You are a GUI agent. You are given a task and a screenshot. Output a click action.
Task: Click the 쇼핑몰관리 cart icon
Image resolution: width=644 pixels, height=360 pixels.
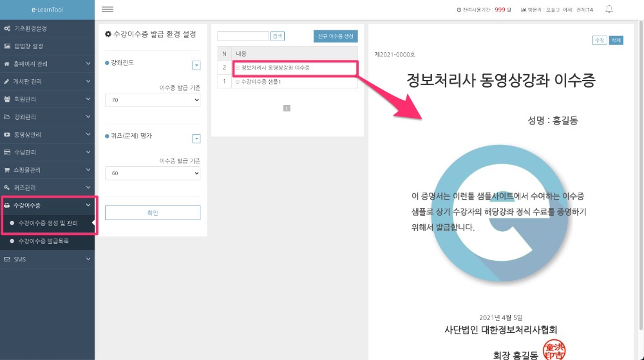tap(7, 169)
